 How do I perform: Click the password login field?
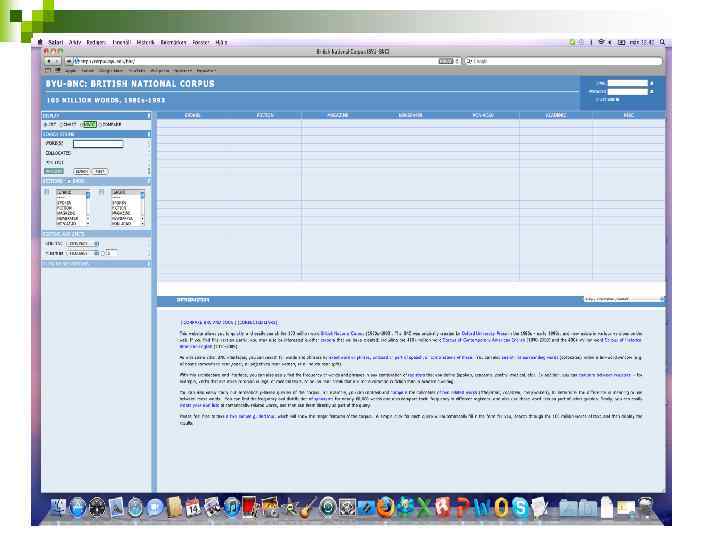(x=627, y=91)
